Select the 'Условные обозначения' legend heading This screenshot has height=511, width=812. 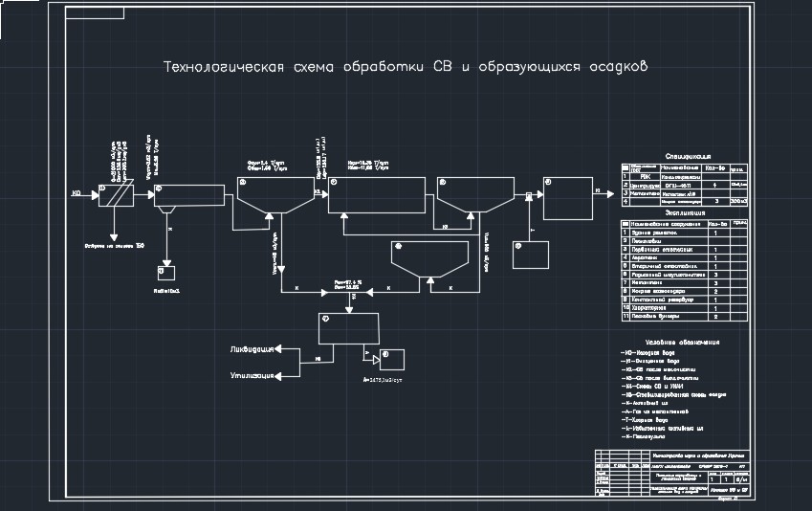pyautogui.click(x=682, y=342)
